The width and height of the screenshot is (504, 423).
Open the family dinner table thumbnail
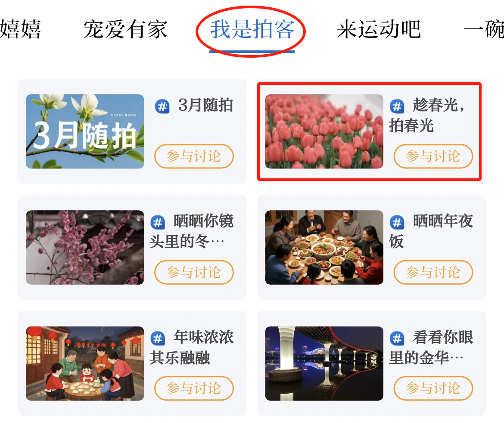324,248
